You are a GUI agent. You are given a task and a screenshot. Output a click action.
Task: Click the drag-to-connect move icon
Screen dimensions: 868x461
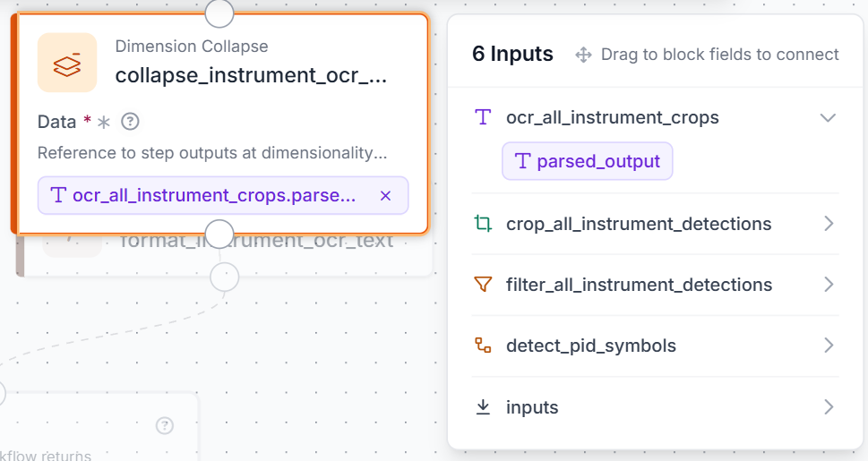click(x=583, y=55)
